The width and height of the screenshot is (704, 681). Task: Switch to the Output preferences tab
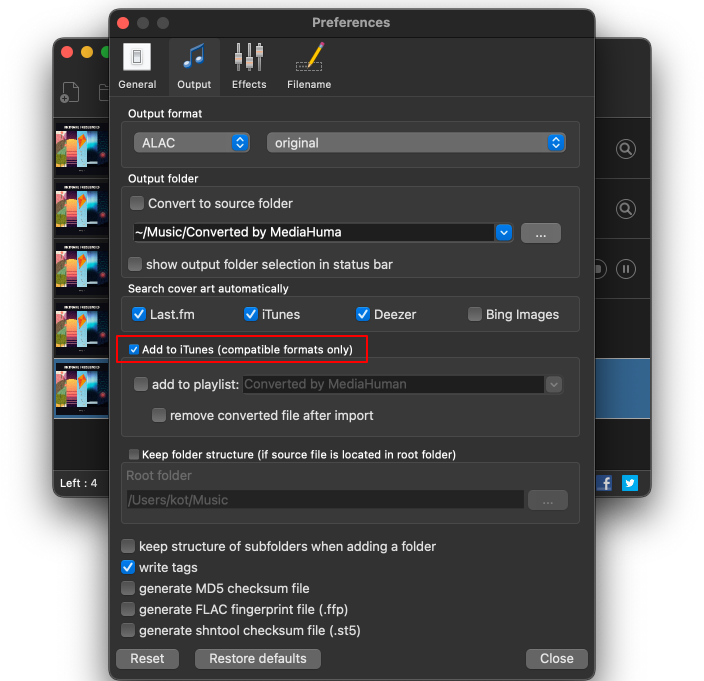click(x=194, y=66)
